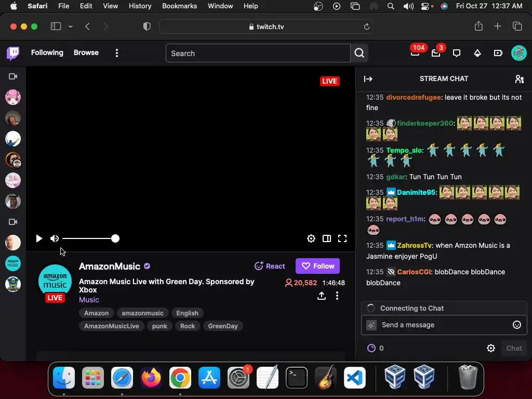The image size is (532, 399).
Task: Open the Following tab
Action: coord(47,52)
